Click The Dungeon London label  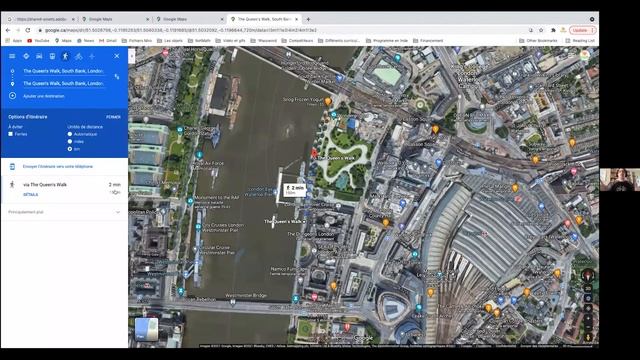coord(311,234)
